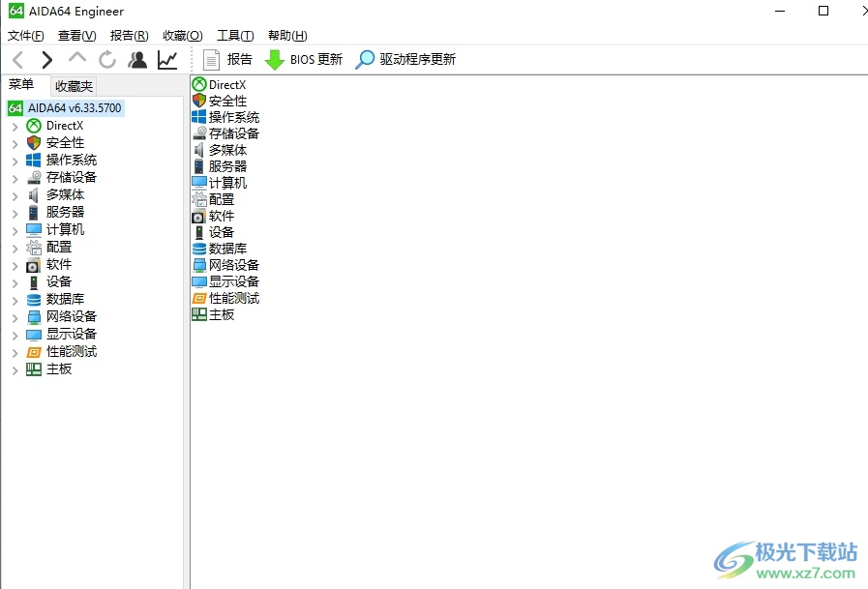Expand the DirectX tree node
The height and width of the screenshot is (589, 868).
pyautogui.click(x=15, y=127)
